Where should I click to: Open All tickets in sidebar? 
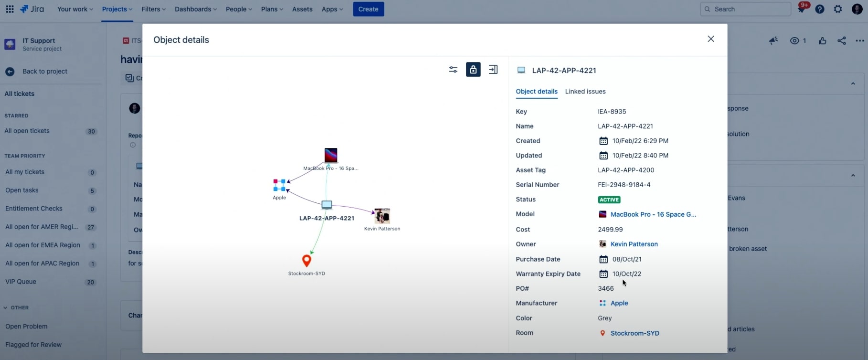pos(20,94)
